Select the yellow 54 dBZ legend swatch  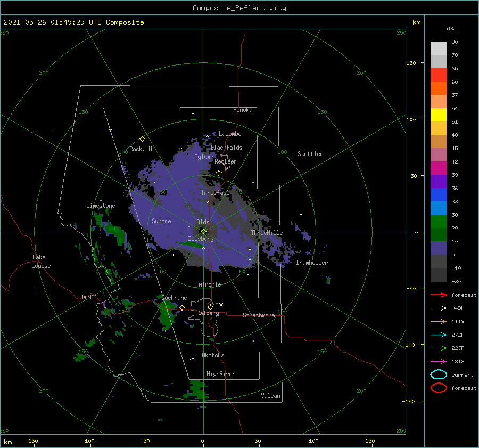pyautogui.click(x=439, y=115)
